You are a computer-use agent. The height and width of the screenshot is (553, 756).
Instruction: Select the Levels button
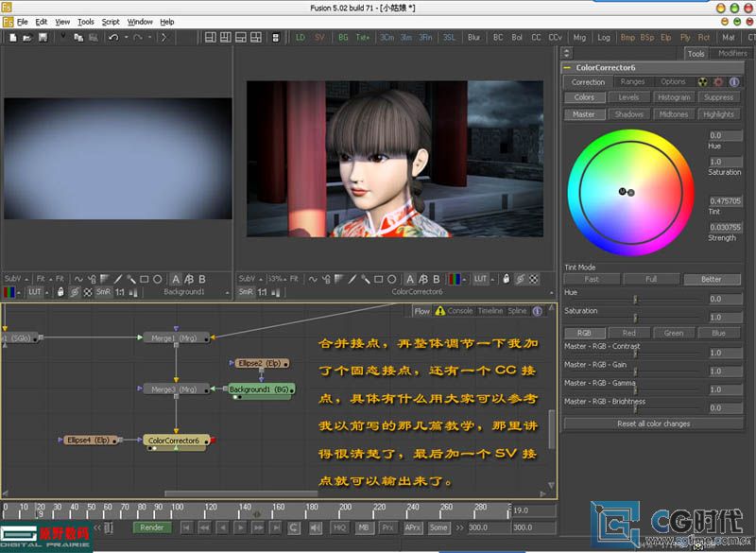click(x=628, y=97)
